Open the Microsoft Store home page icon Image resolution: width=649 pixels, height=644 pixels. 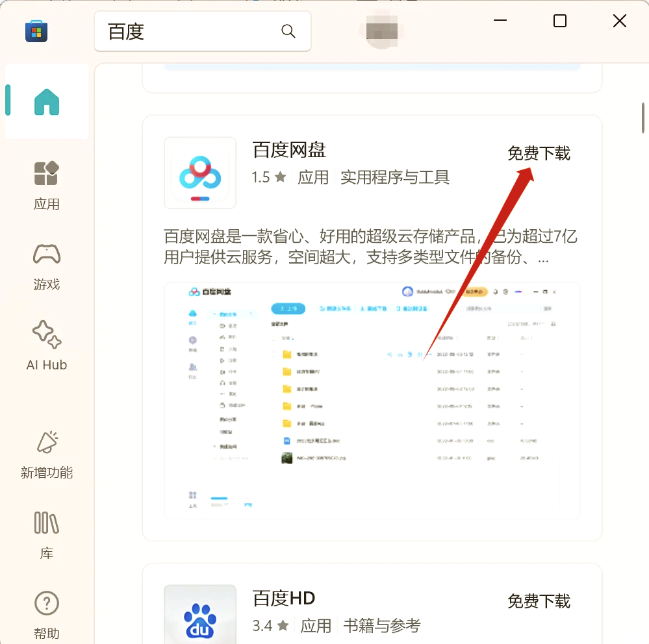click(46, 101)
